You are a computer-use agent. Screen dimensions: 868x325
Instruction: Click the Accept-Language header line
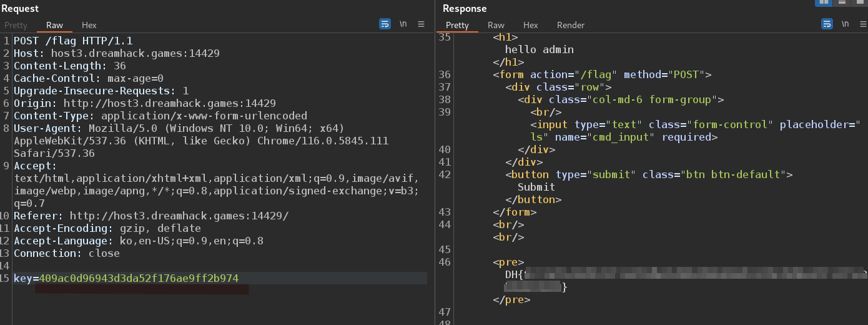pos(139,241)
